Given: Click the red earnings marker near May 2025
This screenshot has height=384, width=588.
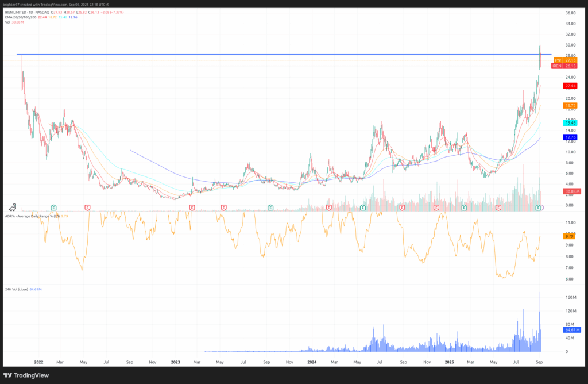Looking at the screenshot, I should click(498, 208).
